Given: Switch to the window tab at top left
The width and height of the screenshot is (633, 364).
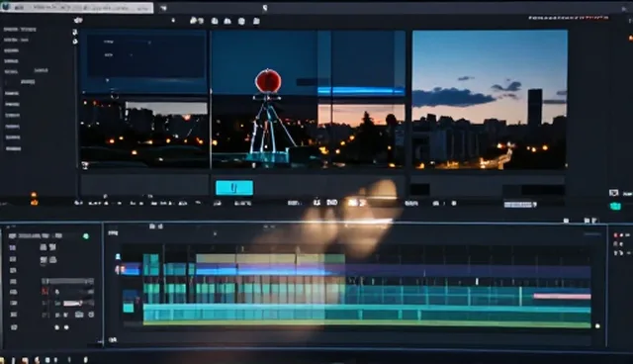Looking at the screenshot, I should (77, 8).
